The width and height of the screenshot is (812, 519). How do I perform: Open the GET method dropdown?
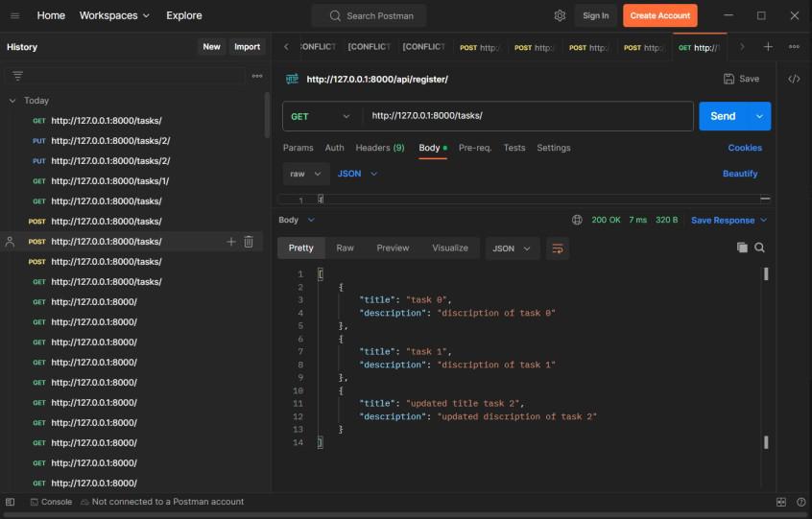(x=322, y=116)
